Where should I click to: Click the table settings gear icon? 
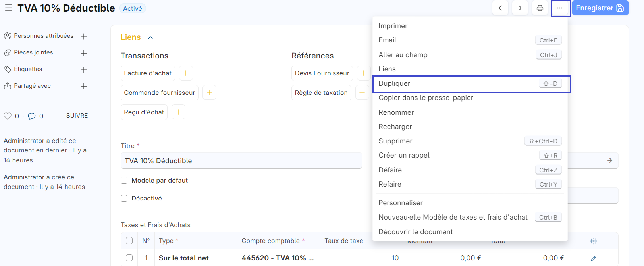[593, 241]
